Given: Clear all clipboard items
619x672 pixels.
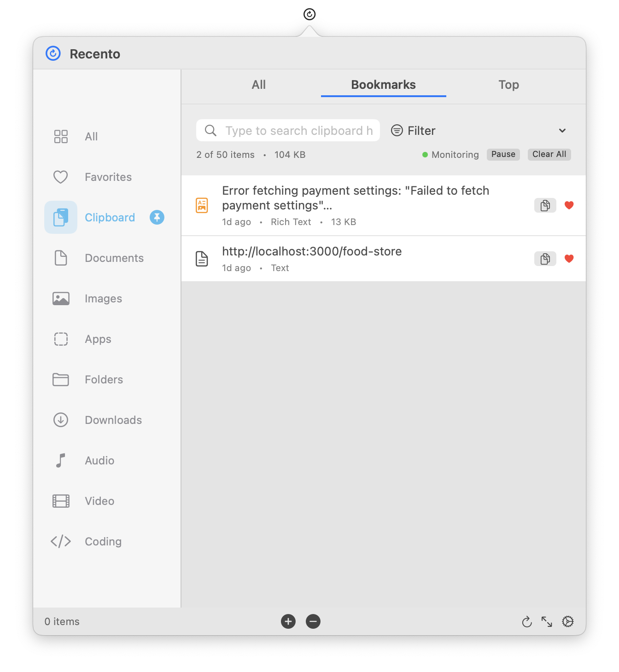Looking at the screenshot, I should click(x=549, y=154).
